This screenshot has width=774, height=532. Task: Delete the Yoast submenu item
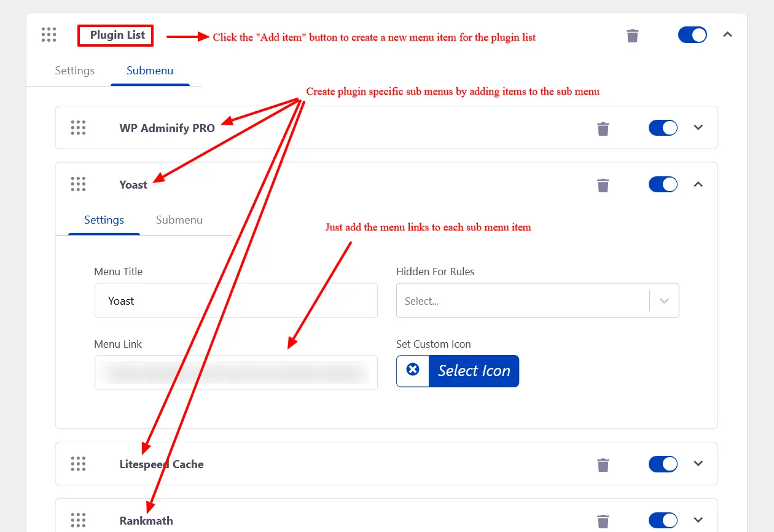(x=603, y=185)
